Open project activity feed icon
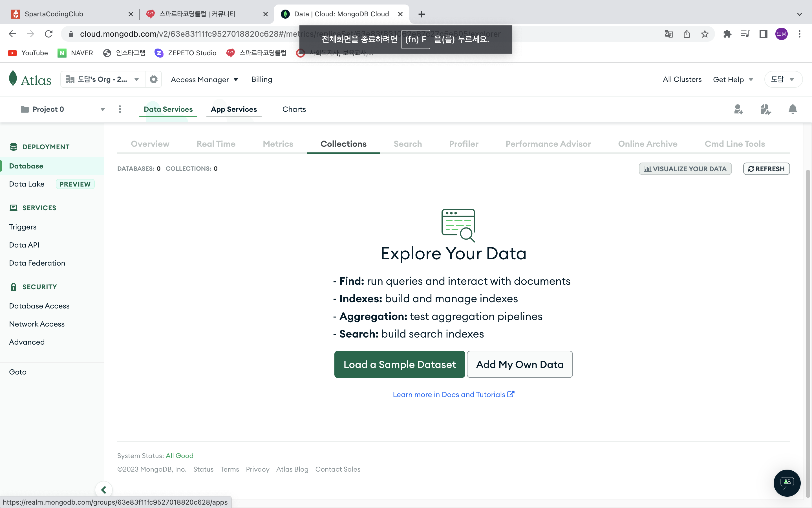The image size is (812, 508). (766, 109)
